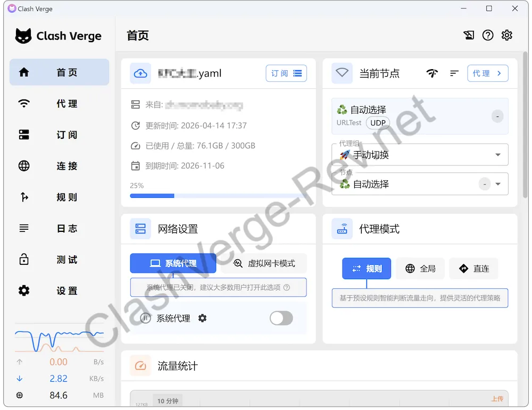Expand the 代理组 手动切换 dropdown

[420, 155]
